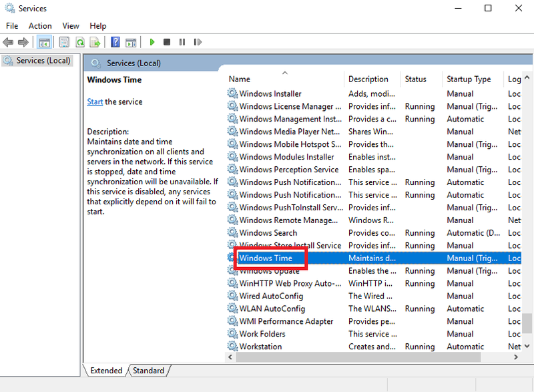Click the 'The WLANS...' description cell
The height and width of the screenshot is (392, 534).
point(372,309)
